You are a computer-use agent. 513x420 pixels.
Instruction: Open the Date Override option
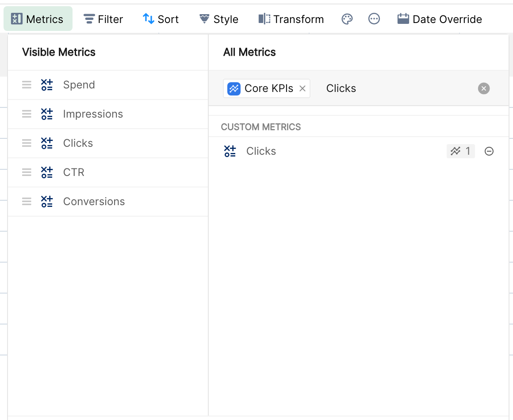pyautogui.click(x=440, y=19)
